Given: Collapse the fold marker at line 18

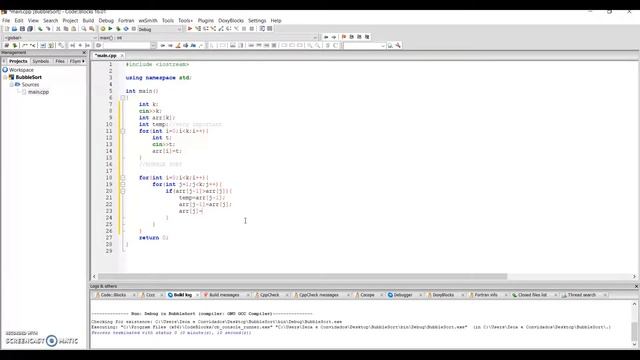Looking at the screenshot, I should click(123, 178).
